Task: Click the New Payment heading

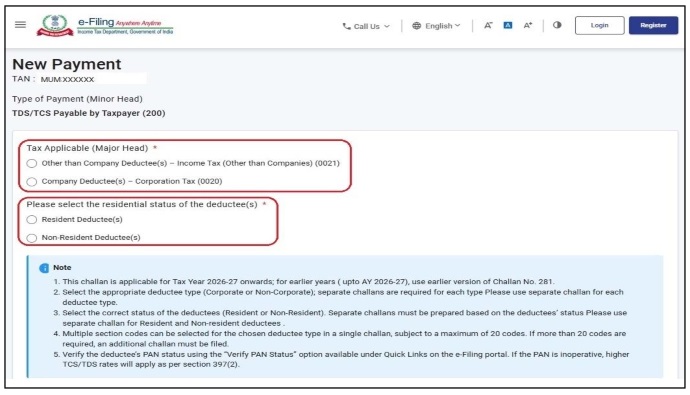Action: (x=66, y=64)
